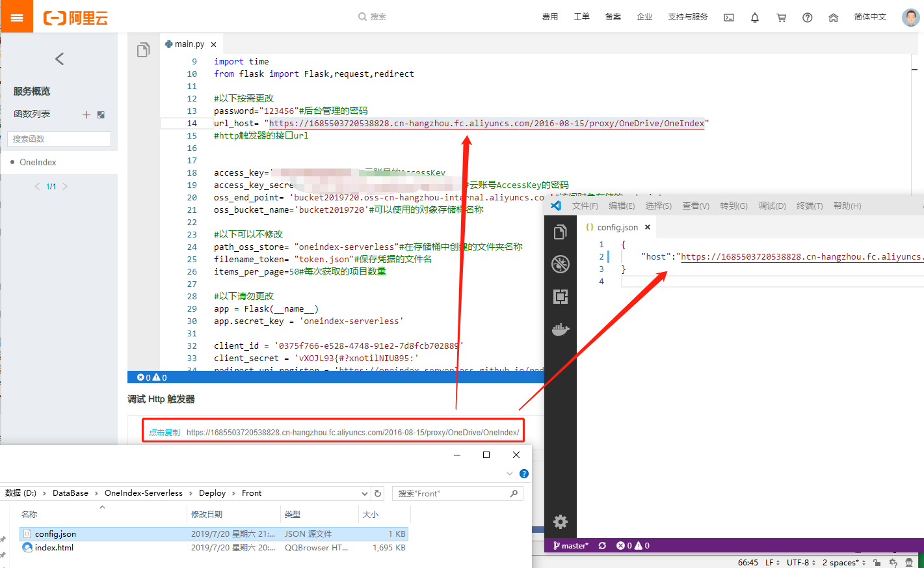924x568 pixels.
Task: Open the help question-mark icon in the header
Action: pos(807,17)
